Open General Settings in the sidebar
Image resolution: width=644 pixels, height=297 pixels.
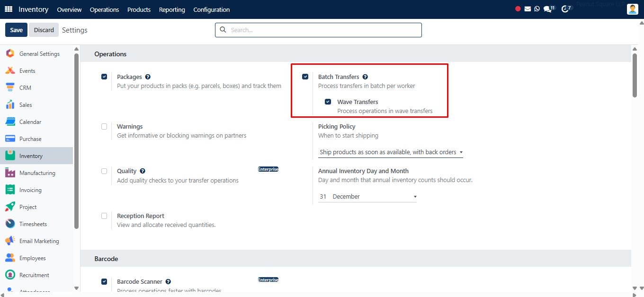coord(36,54)
